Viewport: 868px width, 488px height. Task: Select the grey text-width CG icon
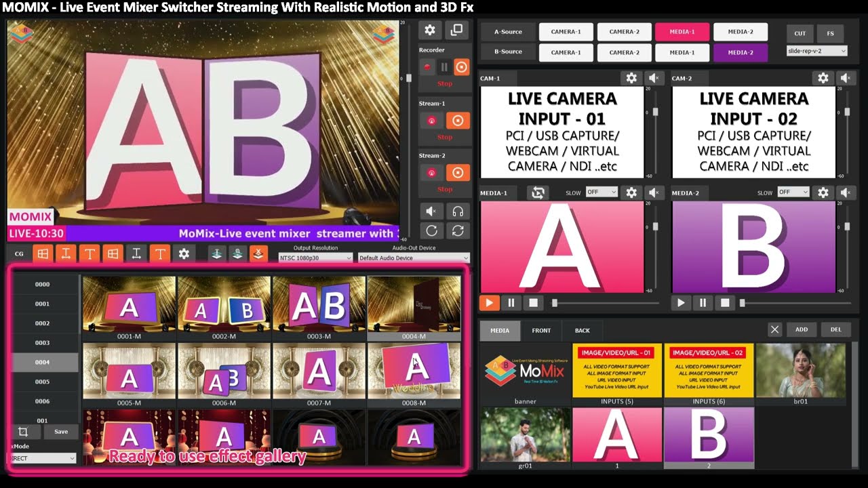(x=136, y=254)
